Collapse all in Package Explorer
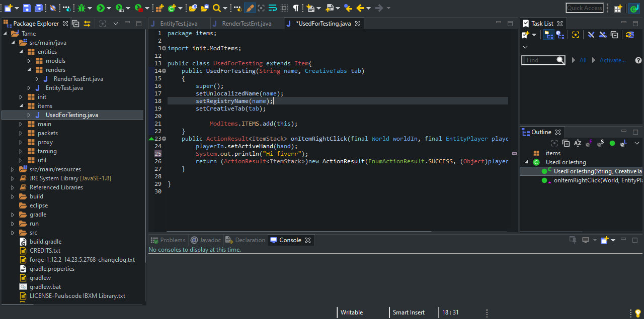Screen dimensions: 644x319 click(x=75, y=24)
